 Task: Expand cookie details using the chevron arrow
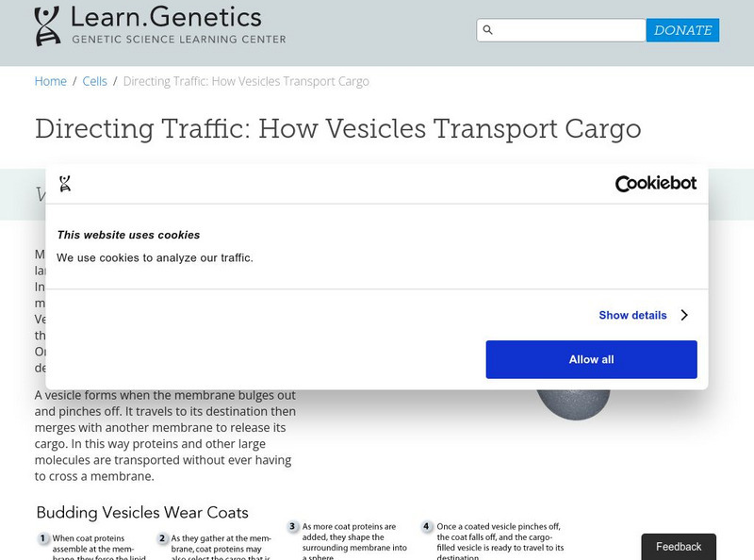pyautogui.click(x=684, y=315)
